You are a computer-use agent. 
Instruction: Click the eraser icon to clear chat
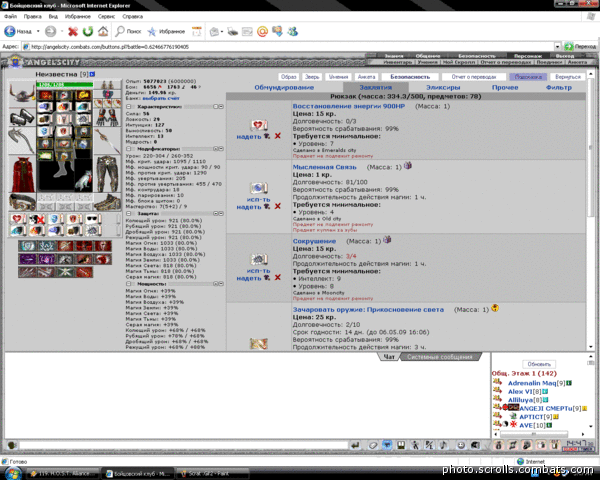[373, 445]
